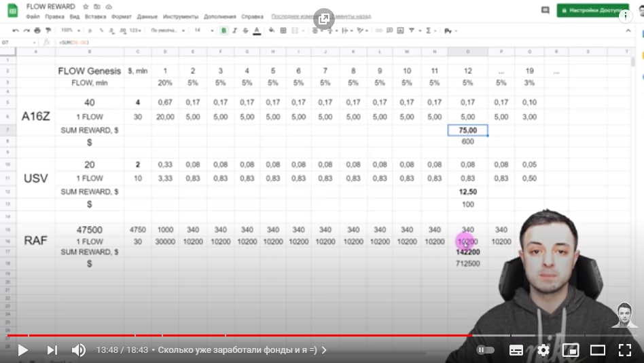This screenshot has height=363, width=644.
Task: Insert a chart
Action: (400, 31)
